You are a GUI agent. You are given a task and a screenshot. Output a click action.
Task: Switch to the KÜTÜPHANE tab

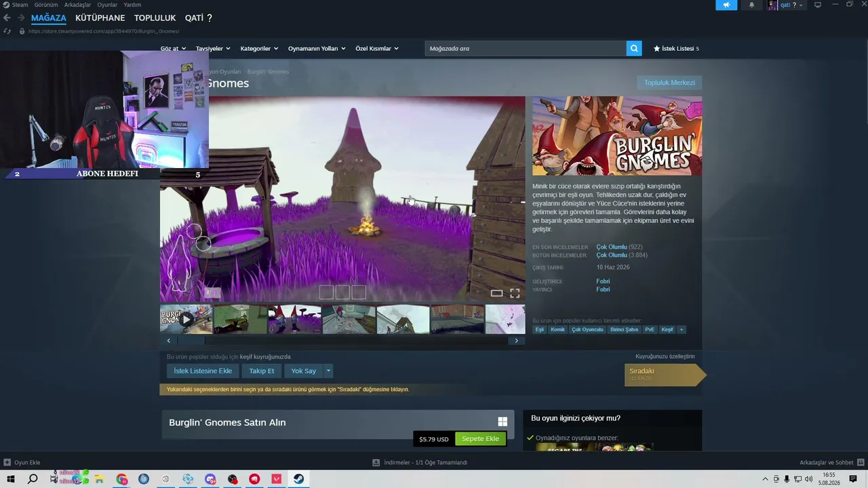(100, 18)
